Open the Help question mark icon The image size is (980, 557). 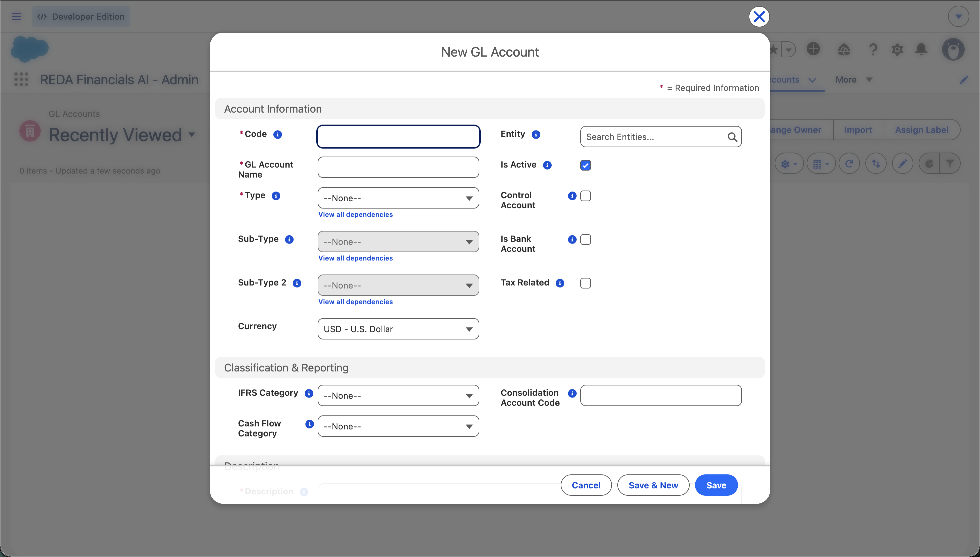pos(873,49)
